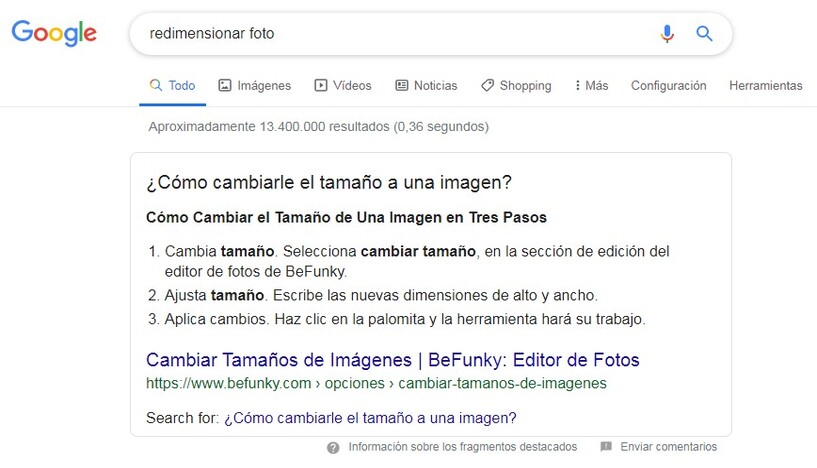
Task: Open the Configuración menu
Action: coord(669,85)
